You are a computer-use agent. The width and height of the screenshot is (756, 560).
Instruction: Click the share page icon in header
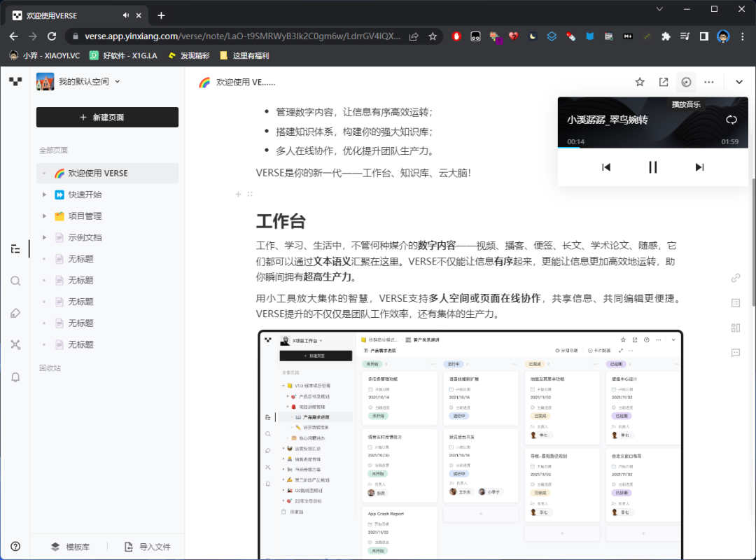(x=664, y=82)
